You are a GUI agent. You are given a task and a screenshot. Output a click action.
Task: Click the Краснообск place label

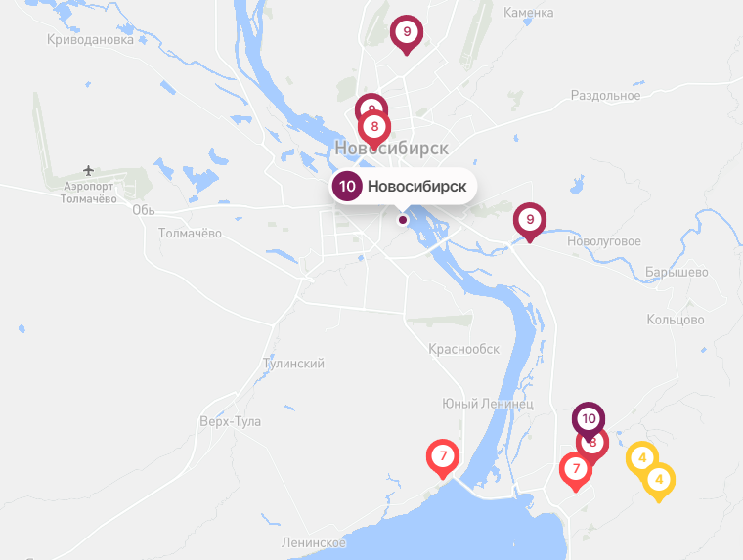464,349
